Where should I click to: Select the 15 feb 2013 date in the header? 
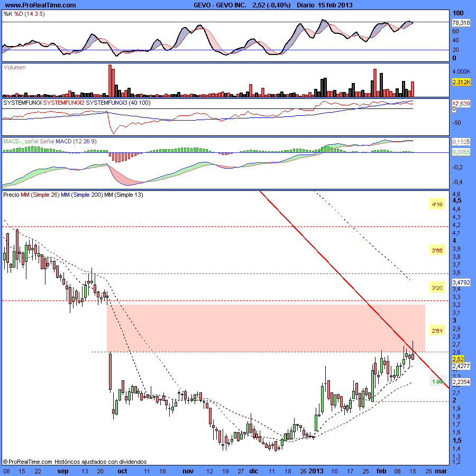pyautogui.click(x=335, y=5)
